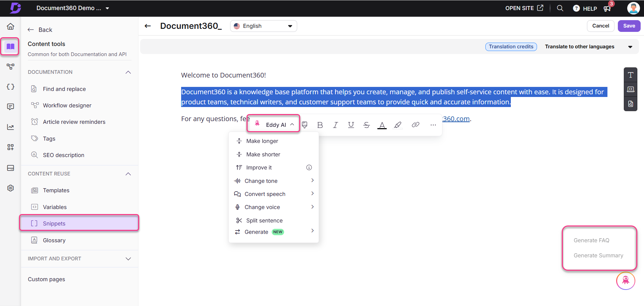
Task: Open Snippets in Content reuse
Action: [79, 223]
